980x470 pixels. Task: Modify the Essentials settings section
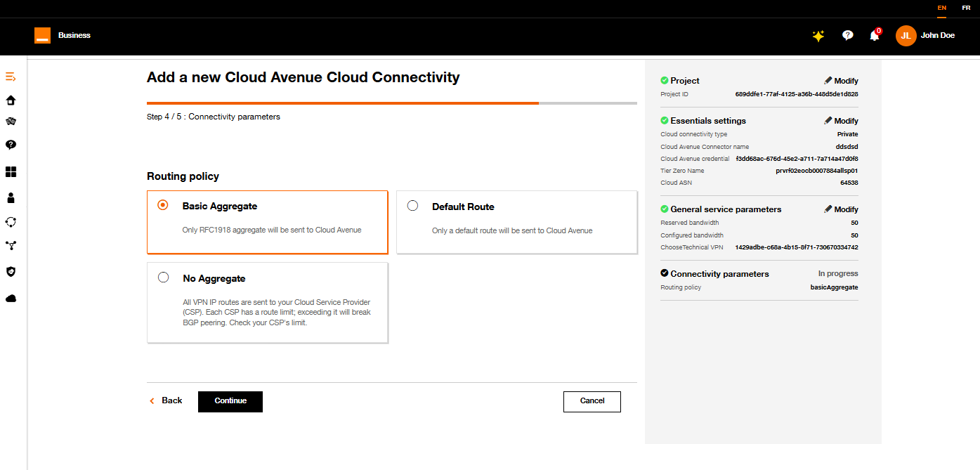pos(841,121)
